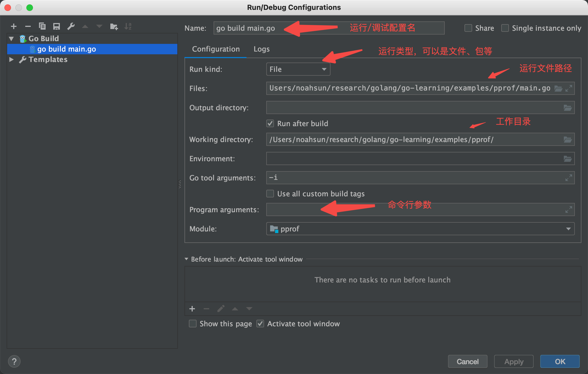
Task: Uncheck Run after build
Action: click(x=270, y=123)
